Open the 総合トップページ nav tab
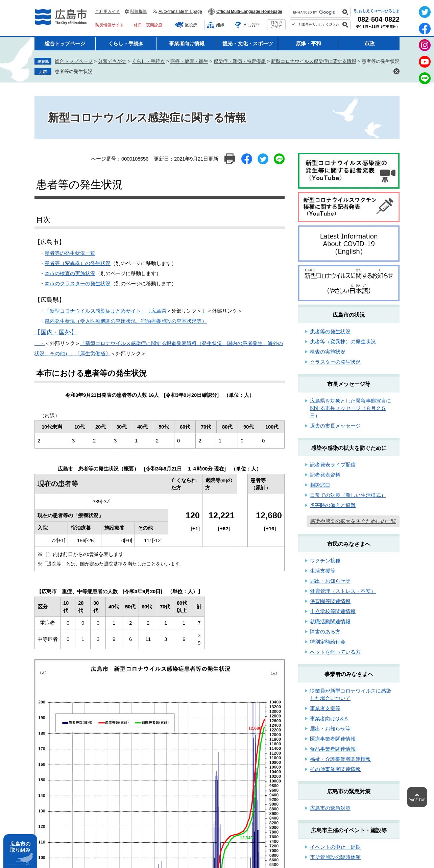 pyautogui.click(x=65, y=44)
